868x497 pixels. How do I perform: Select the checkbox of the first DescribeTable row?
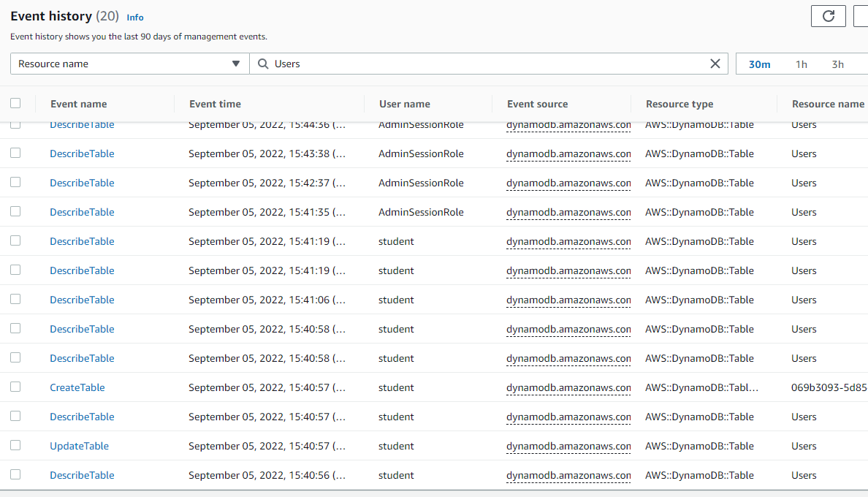click(15, 124)
